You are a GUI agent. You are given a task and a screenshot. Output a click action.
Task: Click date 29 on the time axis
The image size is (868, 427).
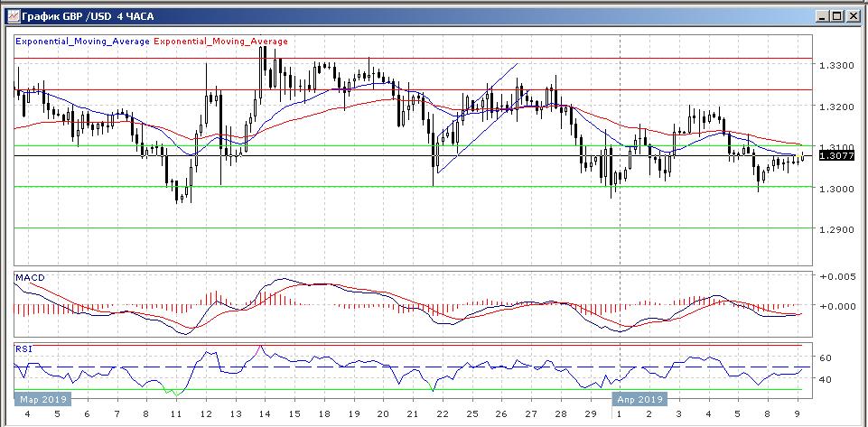click(588, 414)
